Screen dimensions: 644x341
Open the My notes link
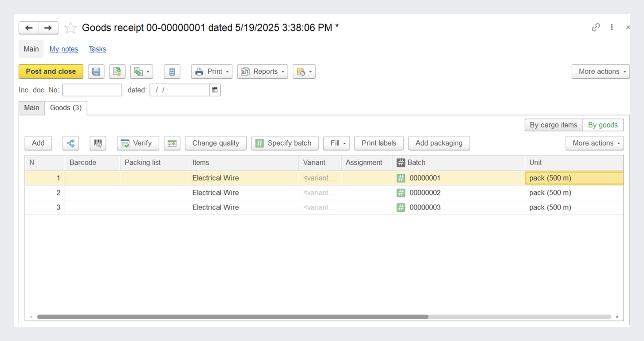pos(63,49)
